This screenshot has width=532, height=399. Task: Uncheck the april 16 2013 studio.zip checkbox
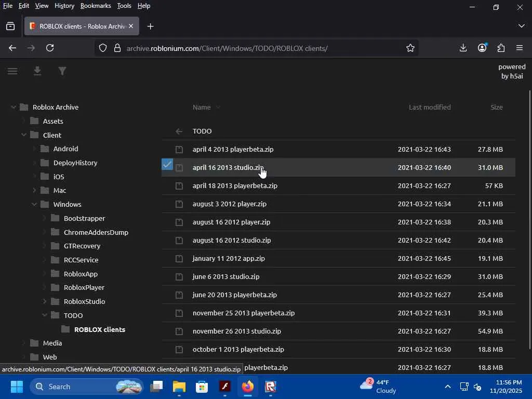167,165
